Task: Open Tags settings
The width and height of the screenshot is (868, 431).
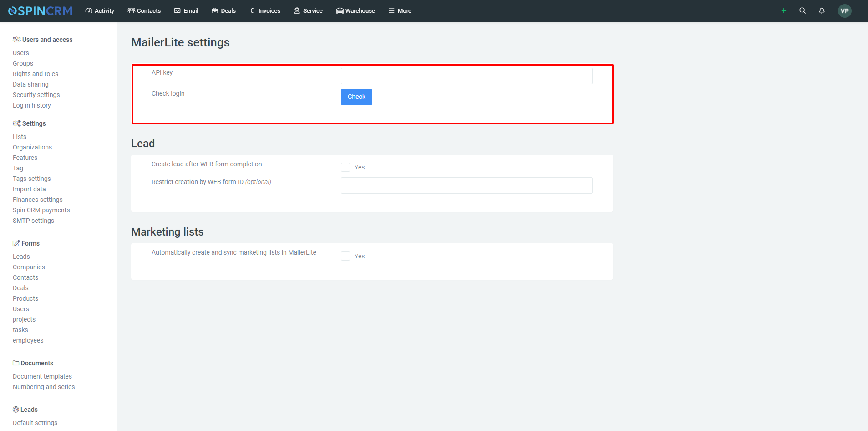Action: coord(32,179)
